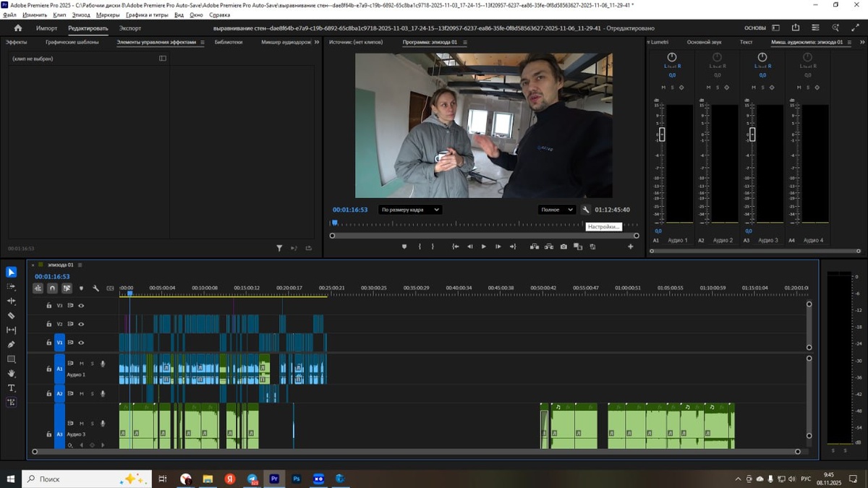Screen dimensions: 868x488
Task: Toggle insert sequences as nests button
Action: [38, 288]
